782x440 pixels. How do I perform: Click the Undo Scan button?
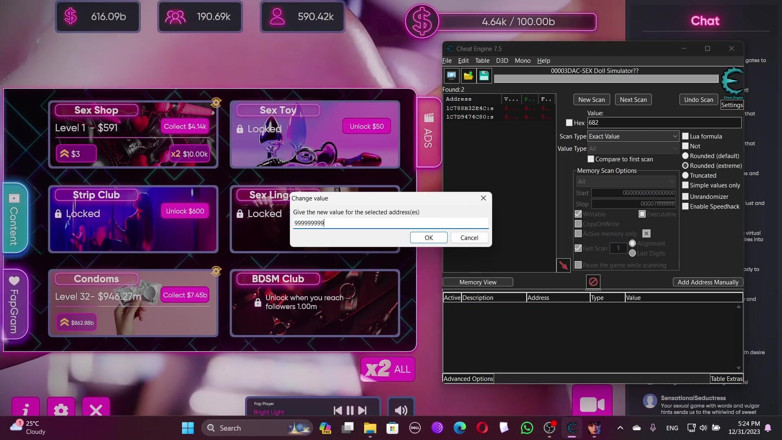[x=698, y=99]
